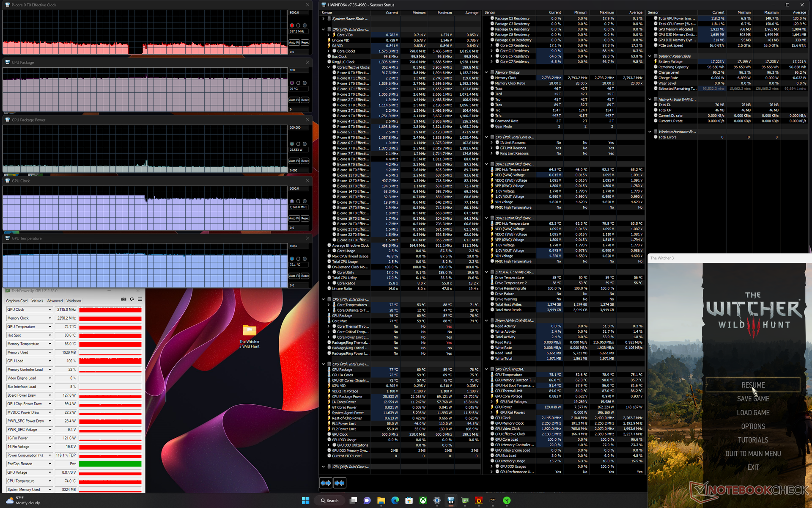This screenshot has width=812, height=508.
Task: Click RESUME in Witcher 3 menu
Action: click(753, 385)
